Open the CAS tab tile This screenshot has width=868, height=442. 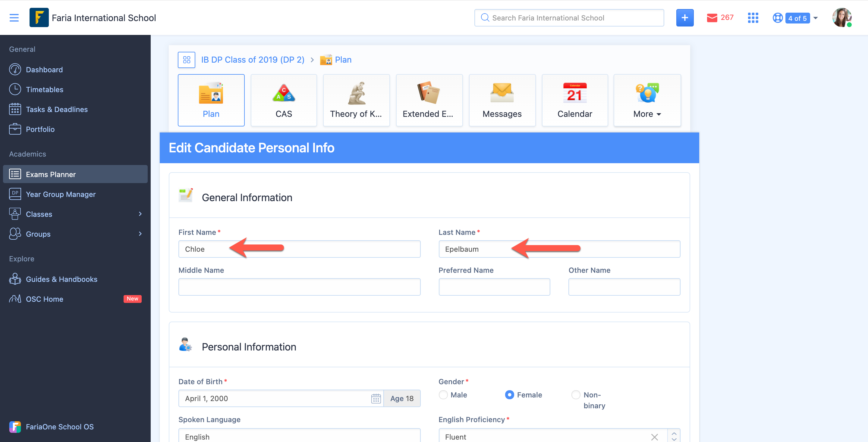(284, 100)
